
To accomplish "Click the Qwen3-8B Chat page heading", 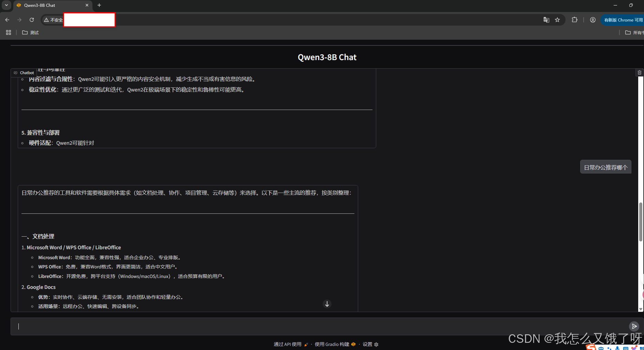I will 327,57.
